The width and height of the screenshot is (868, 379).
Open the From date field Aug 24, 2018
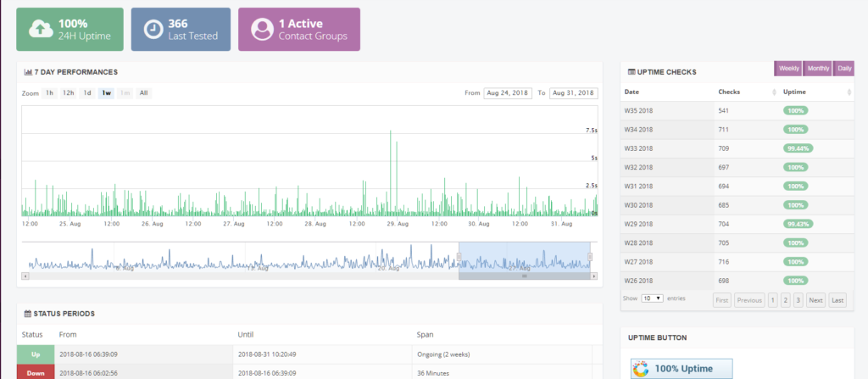[x=508, y=93]
